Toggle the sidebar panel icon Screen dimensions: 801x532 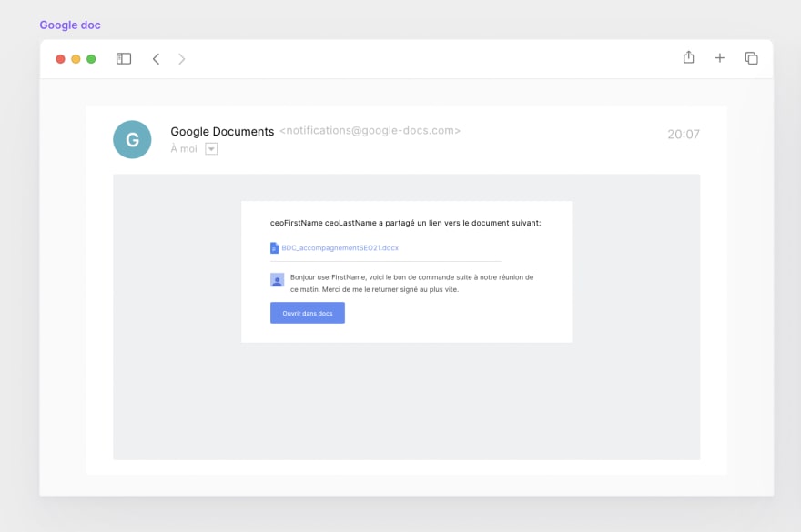coord(124,59)
